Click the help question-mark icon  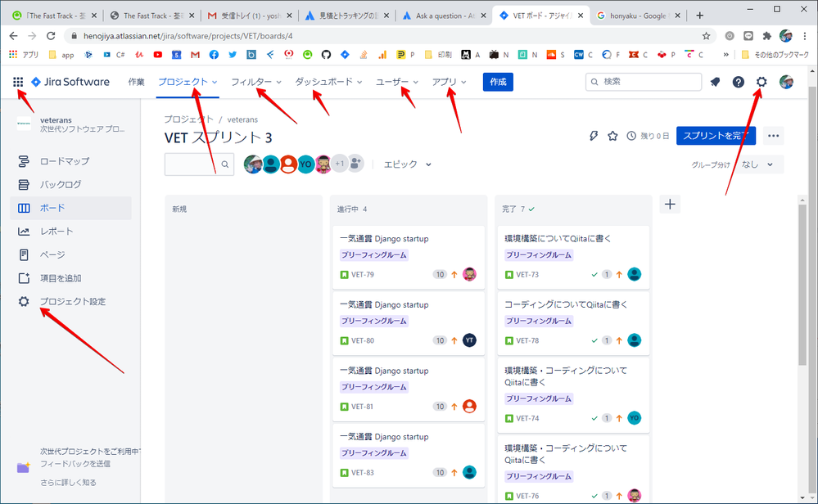(x=739, y=81)
